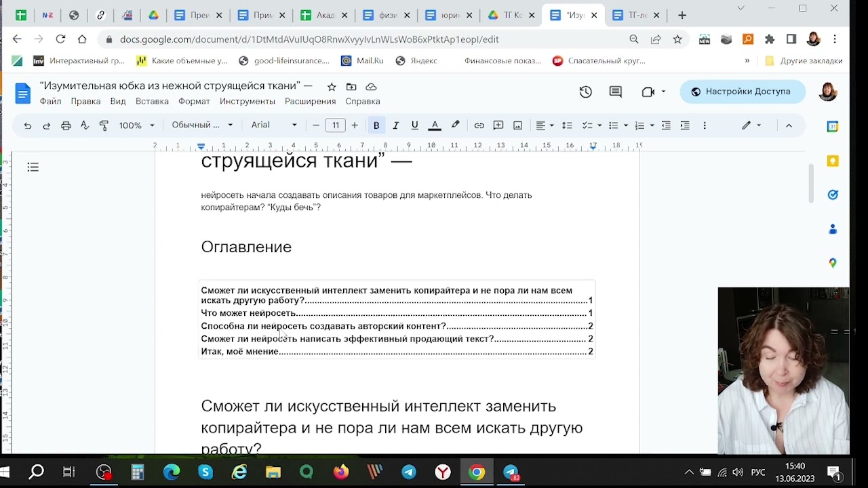Open Google Maps side panel

click(x=833, y=263)
